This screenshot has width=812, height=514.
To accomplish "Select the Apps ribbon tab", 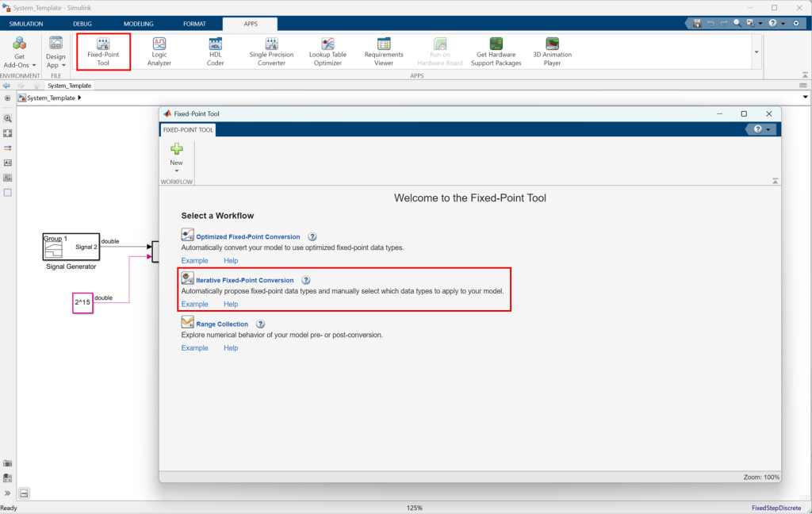I will [250, 24].
